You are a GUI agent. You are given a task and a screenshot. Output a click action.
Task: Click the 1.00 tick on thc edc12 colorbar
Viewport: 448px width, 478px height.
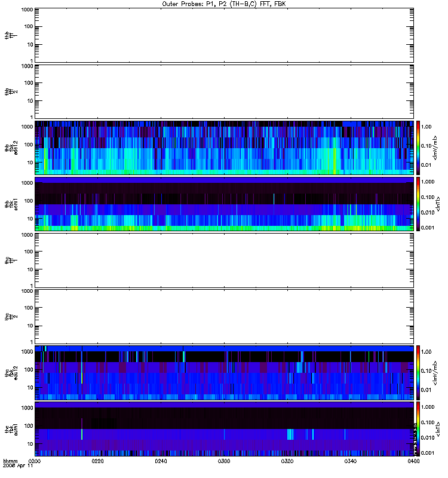pyautogui.click(x=426, y=352)
